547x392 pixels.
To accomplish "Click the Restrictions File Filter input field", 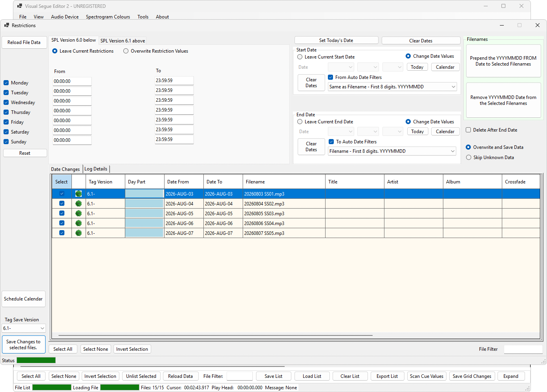I will 523,349.
